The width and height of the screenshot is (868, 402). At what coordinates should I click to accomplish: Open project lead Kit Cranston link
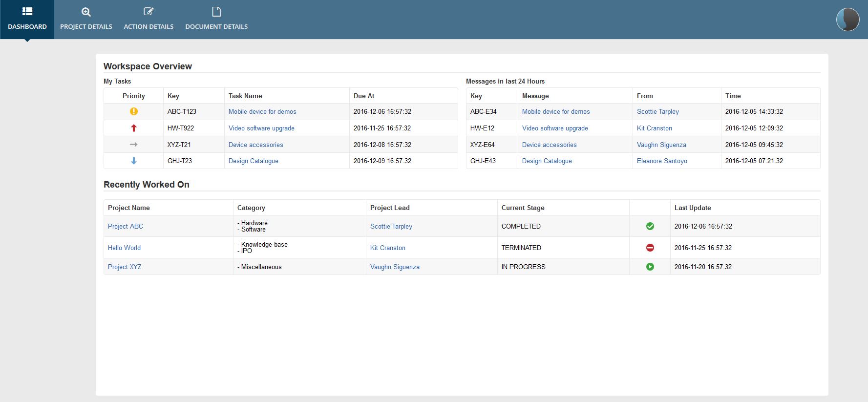tap(388, 248)
